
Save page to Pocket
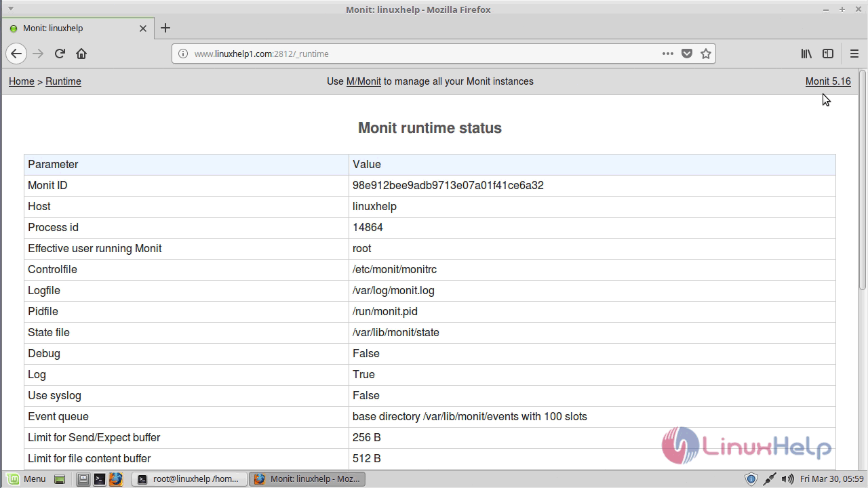(x=687, y=54)
